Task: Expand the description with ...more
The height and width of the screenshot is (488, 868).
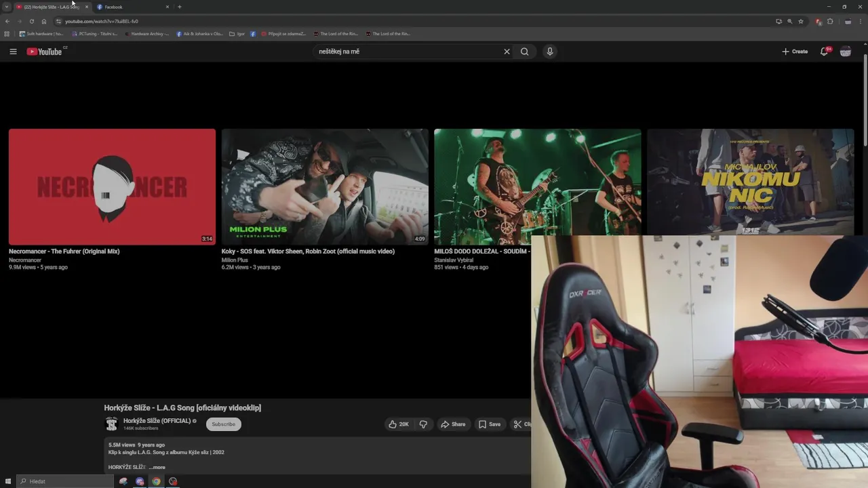Action: point(157,467)
